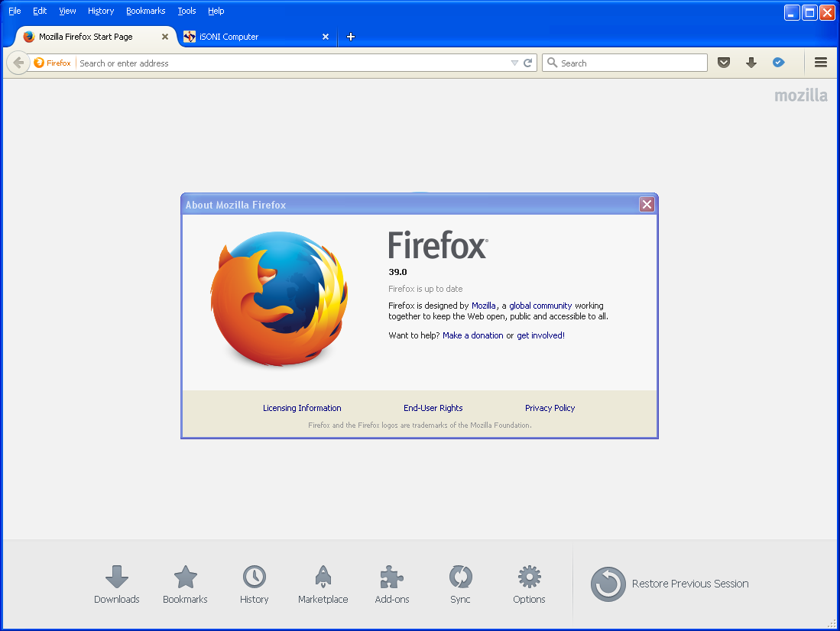Click the Firefox identity icon in address bar
The width and height of the screenshot is (840, 631).
[52, 63]
